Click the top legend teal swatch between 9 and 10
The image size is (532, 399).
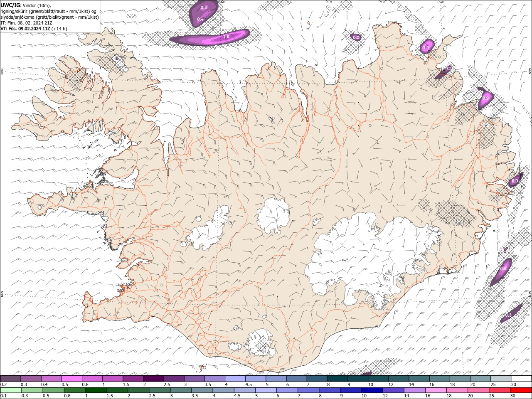tap(358, 378)
